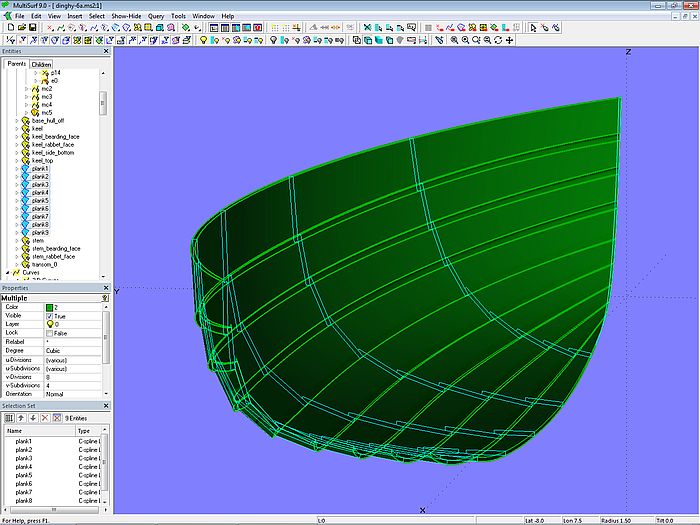Toggle the Lock checkbox in Properties
This screenshot has width=700, height=525.
(x=50, y=333)
